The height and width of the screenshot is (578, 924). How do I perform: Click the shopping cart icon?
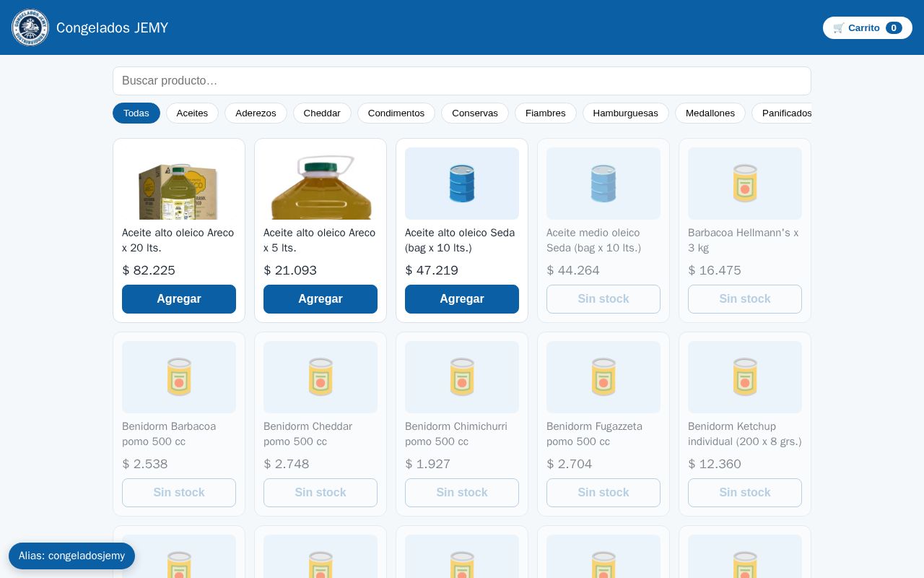838,28
